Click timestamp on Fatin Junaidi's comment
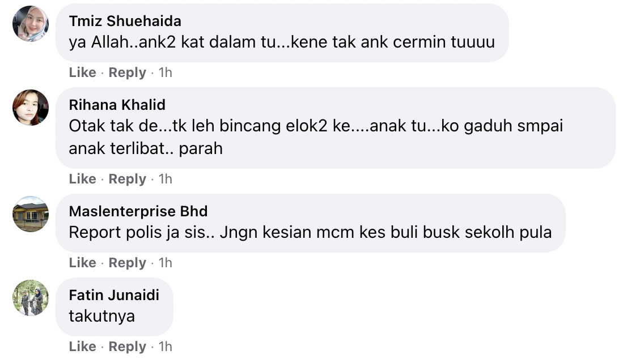The width and height of the screenshot is (644, 359). click(x=165, y=347)
